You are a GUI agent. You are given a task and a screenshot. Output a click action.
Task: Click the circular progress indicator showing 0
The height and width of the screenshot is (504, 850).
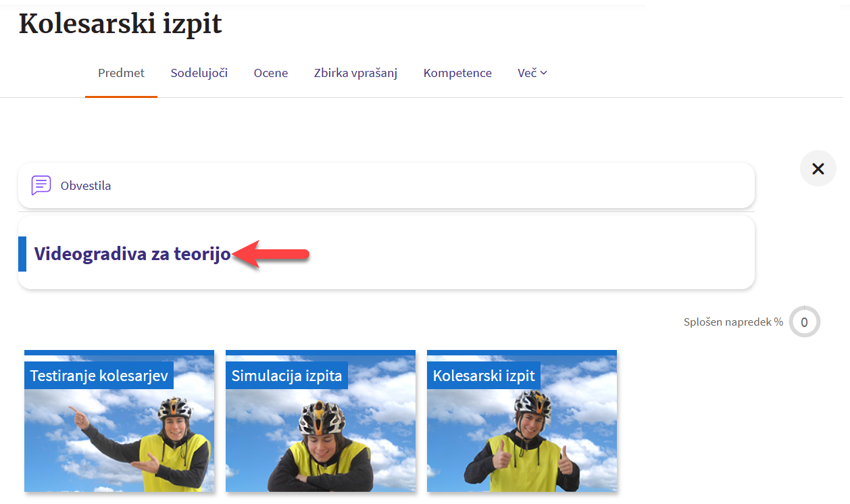pos(804,322)
